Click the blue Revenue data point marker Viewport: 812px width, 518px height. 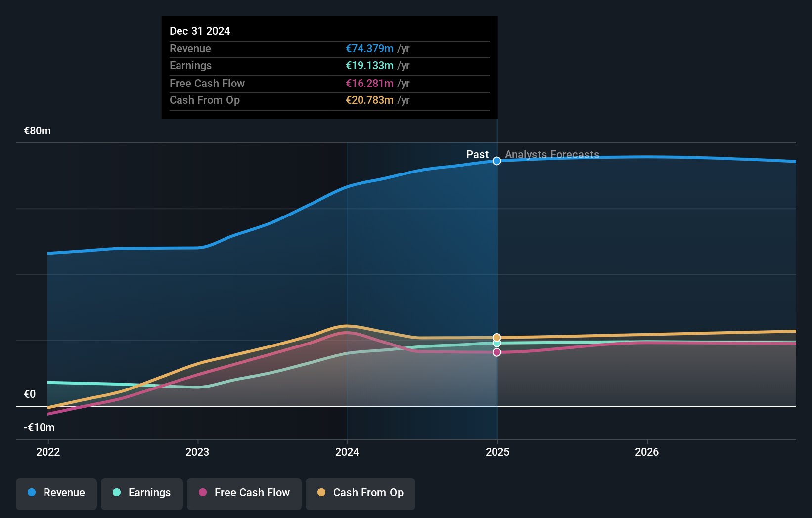[497, 161]
